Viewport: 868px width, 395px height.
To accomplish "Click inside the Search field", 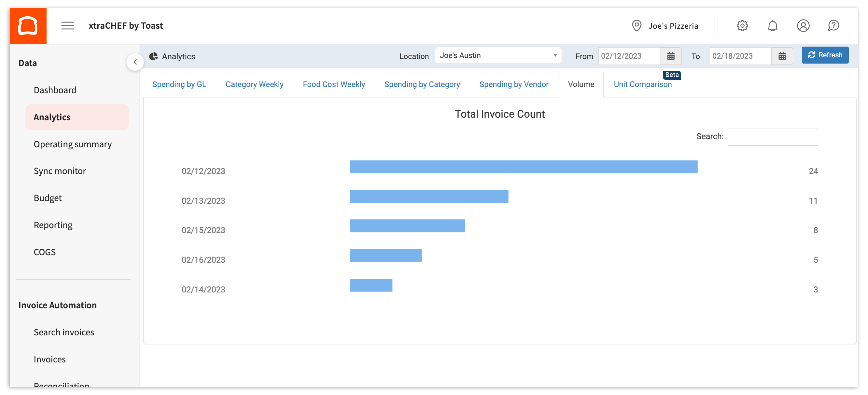I will click(773, 137).
